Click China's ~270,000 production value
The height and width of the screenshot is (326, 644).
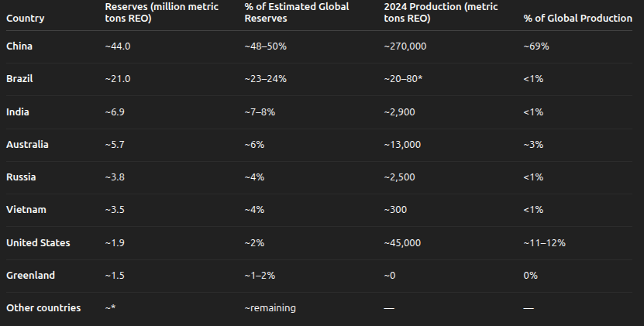405,46
